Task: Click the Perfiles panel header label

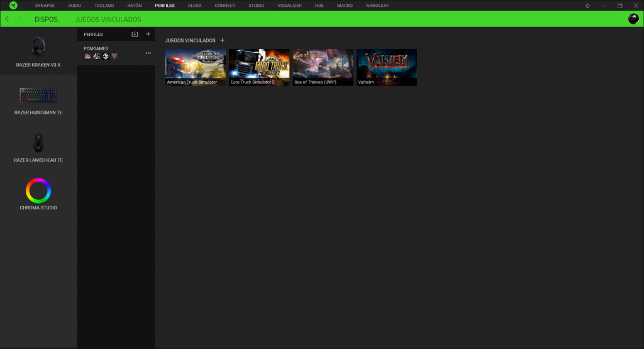Action: tap(93, 35)
